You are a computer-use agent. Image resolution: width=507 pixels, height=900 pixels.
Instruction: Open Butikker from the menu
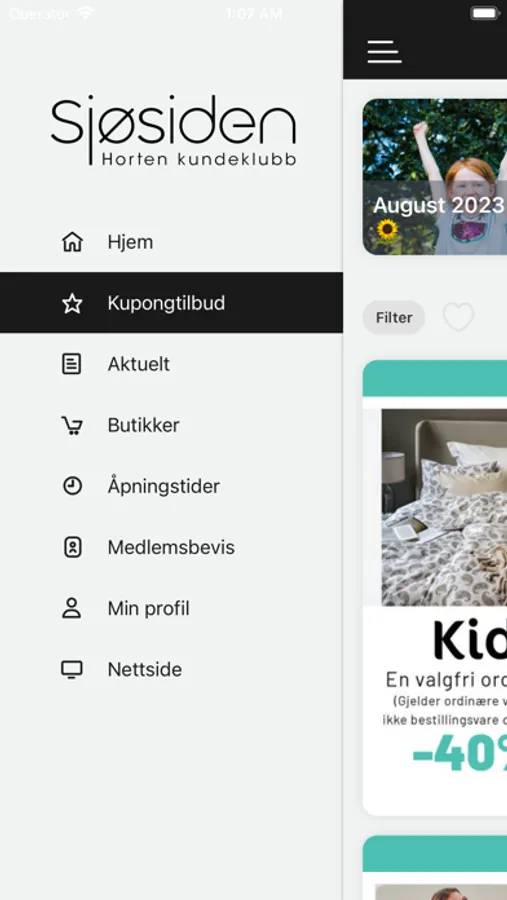point(171,425)
